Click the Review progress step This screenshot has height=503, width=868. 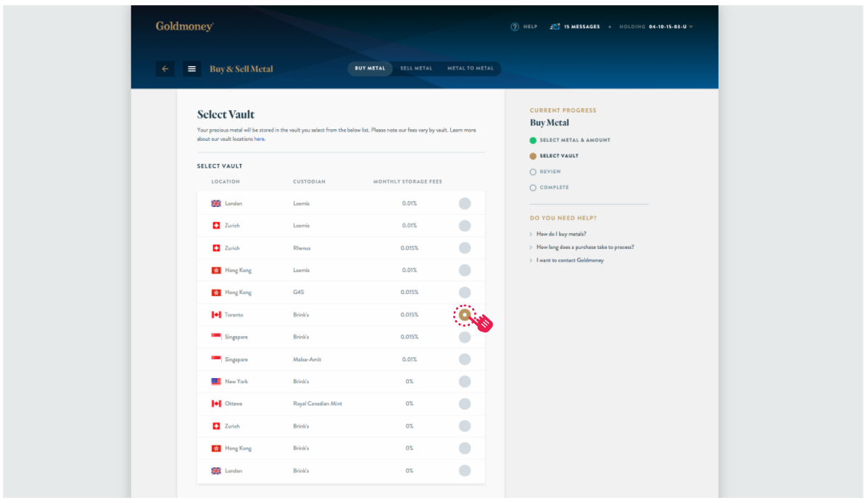tap(545, 172)
